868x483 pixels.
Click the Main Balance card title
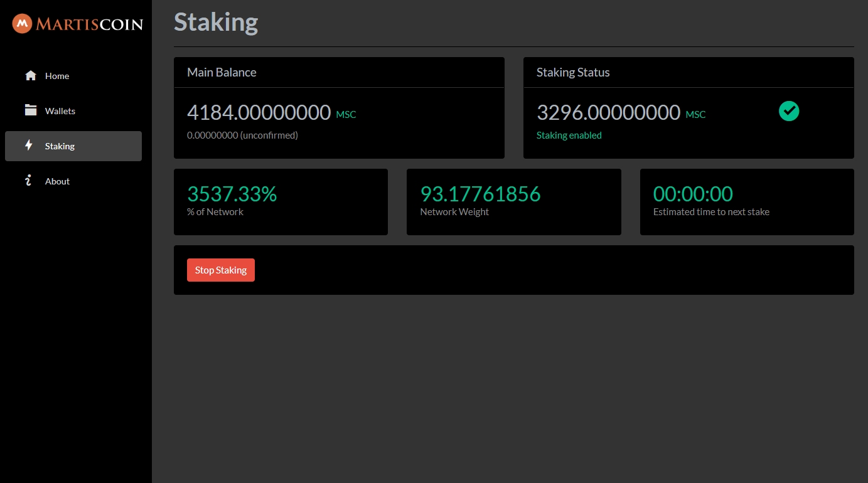222,72
